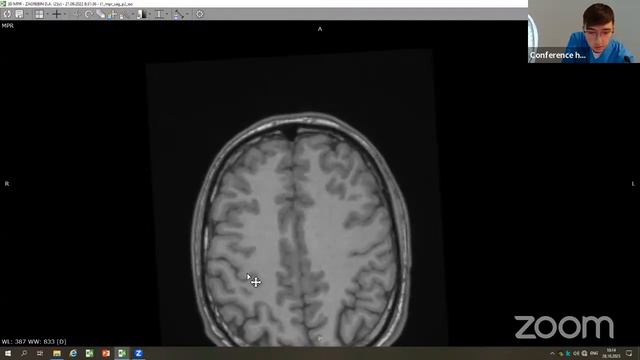Launch Internet Explorer from the taskbar
Viewport: 640px width, 360px height.
73,353
